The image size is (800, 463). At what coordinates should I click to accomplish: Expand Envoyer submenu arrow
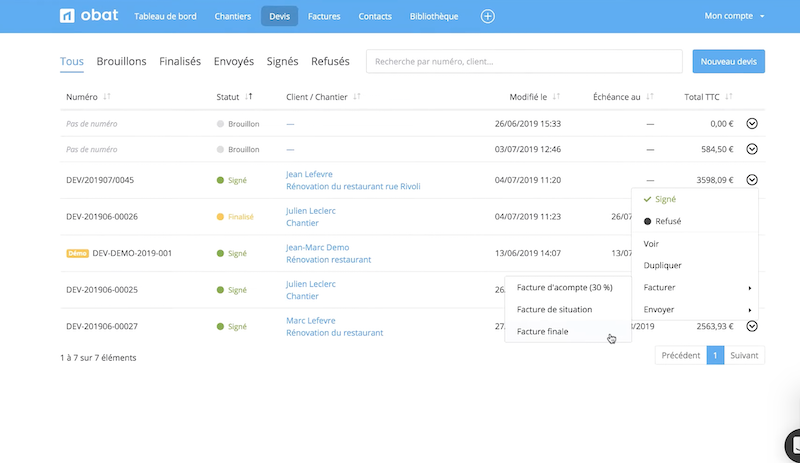pyautogui.click(x=749, y=310)
